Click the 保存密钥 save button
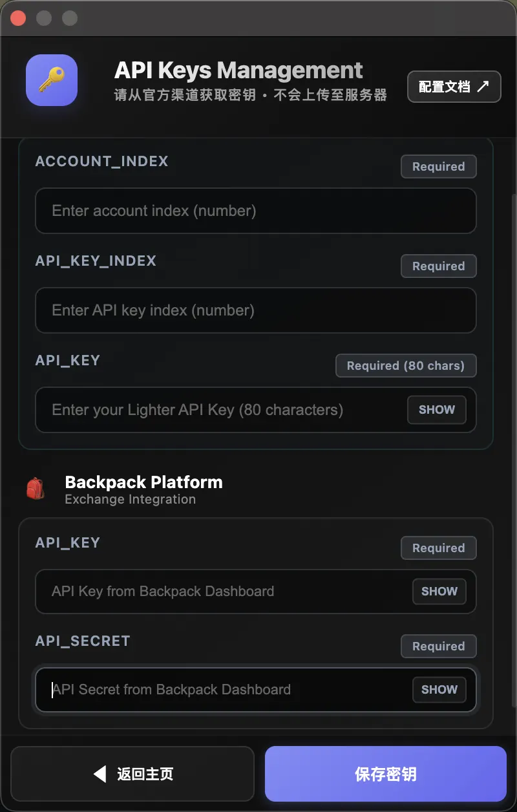The image size is (517, 812). pyautogui.click(x=385, y=773)
